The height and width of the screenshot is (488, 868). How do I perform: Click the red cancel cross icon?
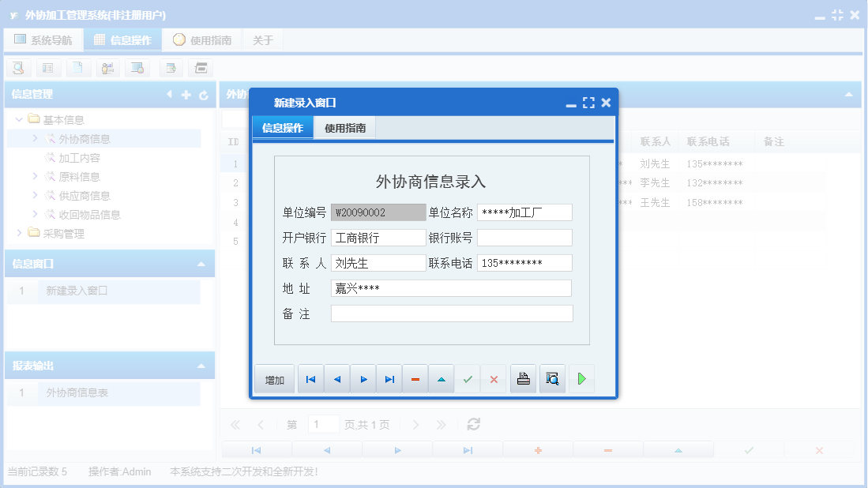pyautogui.click(x=494, y=378)
